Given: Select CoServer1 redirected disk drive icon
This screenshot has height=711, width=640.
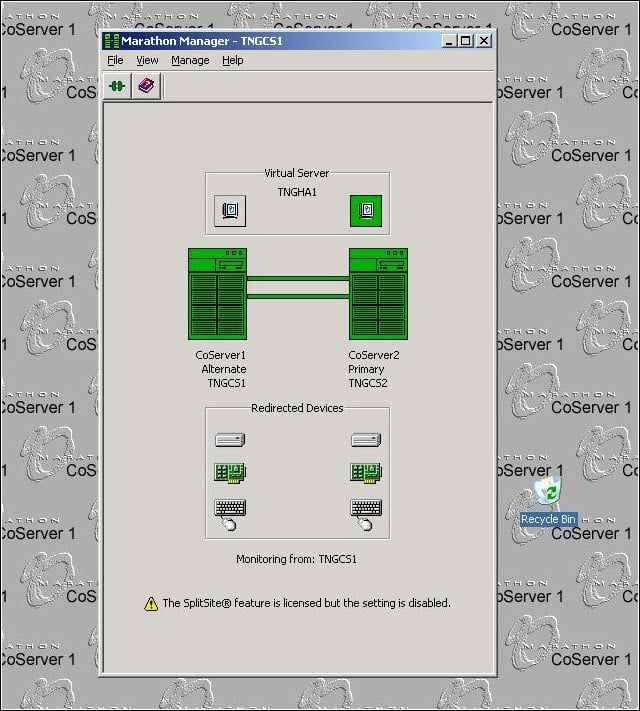Looking at the screenshot, I should (230, 440).
